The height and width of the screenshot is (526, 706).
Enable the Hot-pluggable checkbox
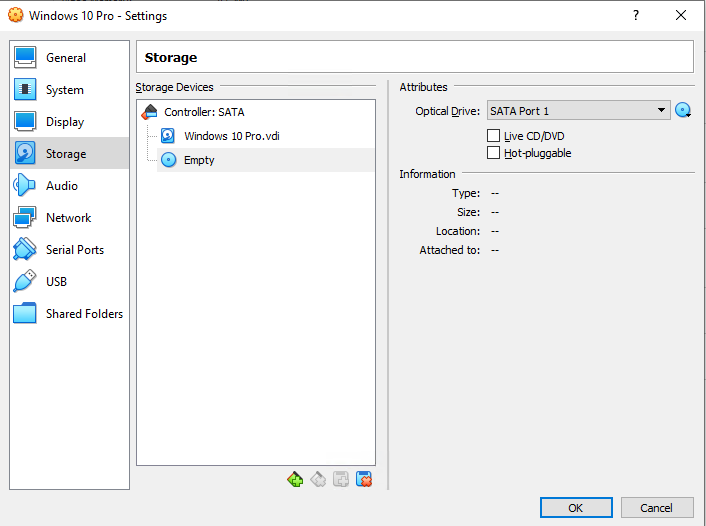coord(493,153)
